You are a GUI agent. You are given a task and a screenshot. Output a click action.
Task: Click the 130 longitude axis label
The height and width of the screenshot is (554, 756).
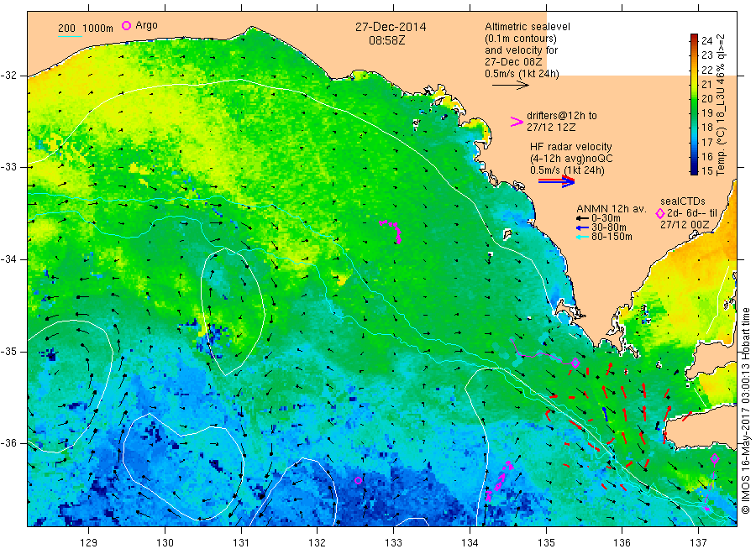tap(165, 543)
